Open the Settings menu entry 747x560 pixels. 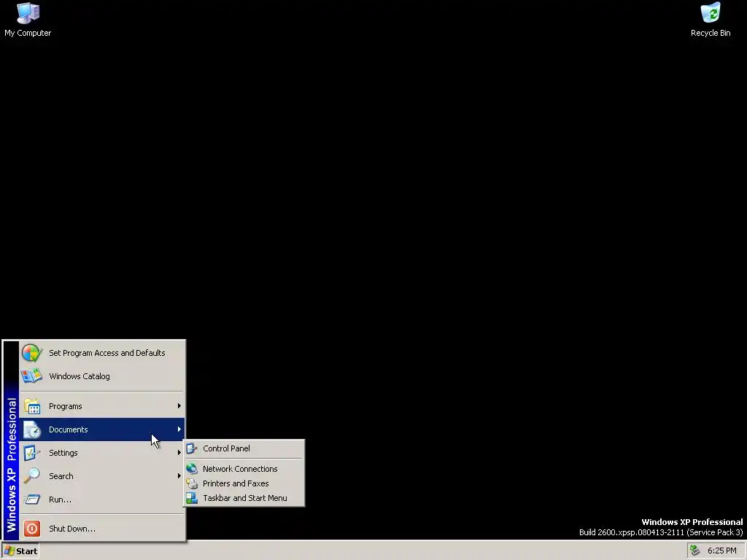(101, 453)
